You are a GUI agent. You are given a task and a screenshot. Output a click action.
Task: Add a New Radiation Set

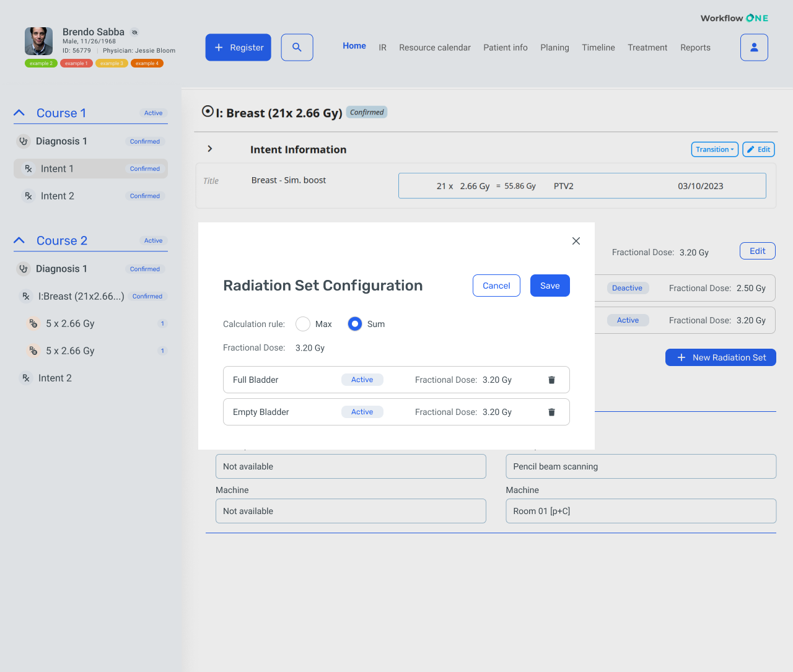click(721, 357)
